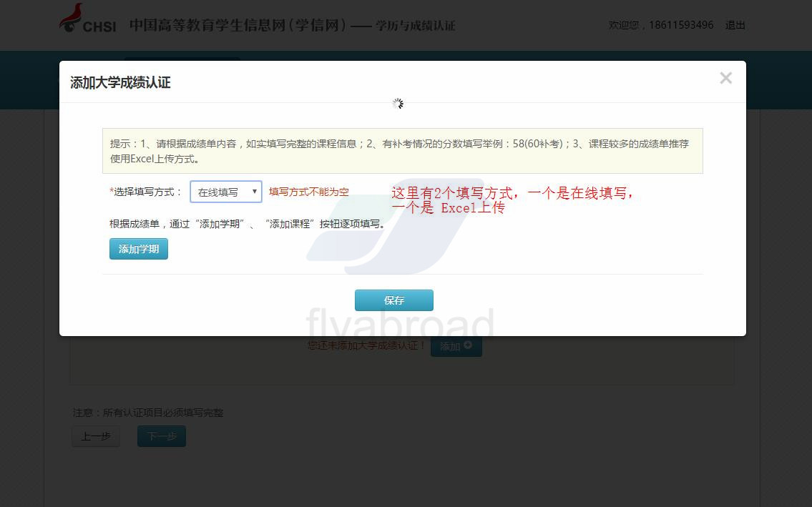812x507 pixels.
Task: Open the 在线填写 fill-method dropdown
Action: coord(225,192)
